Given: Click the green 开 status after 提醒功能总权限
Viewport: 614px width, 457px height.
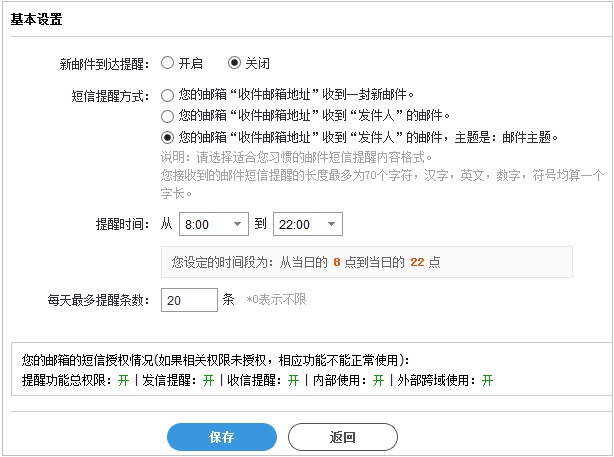Looking at the screenshot, I should (x=123, y=380).
